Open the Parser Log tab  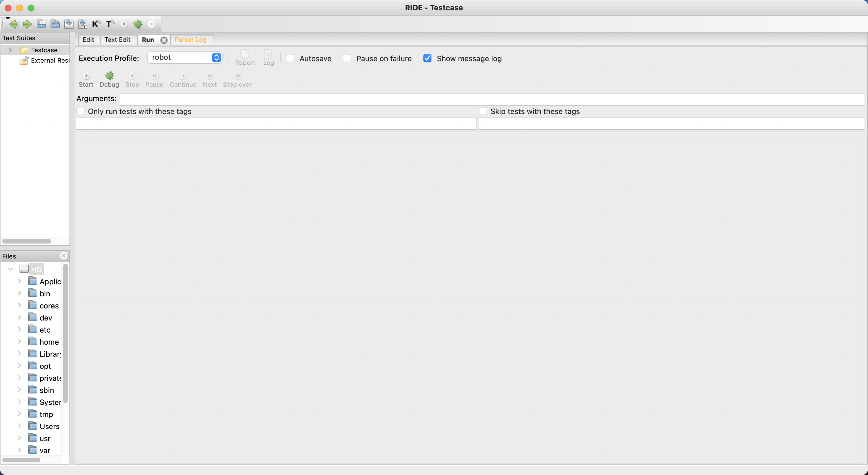190,40
